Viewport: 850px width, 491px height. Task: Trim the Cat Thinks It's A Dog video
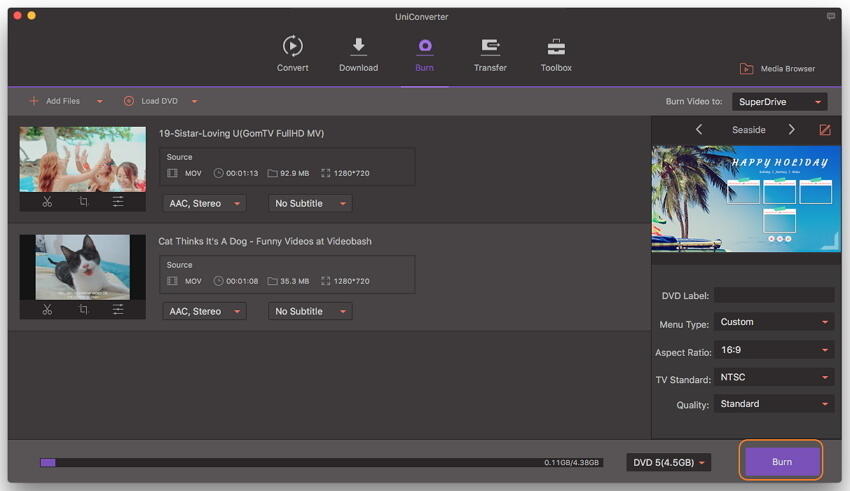[x=47, y=309]
